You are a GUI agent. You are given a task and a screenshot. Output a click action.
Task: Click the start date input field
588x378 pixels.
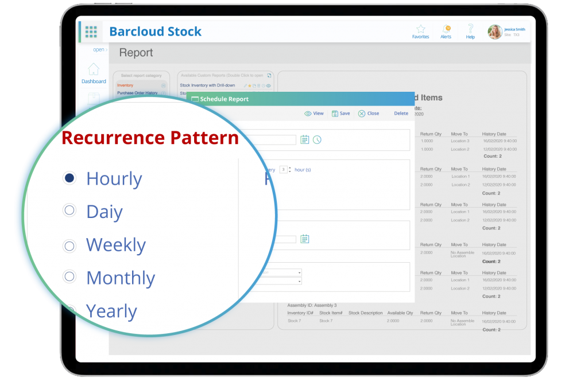(x=270, y=140)
